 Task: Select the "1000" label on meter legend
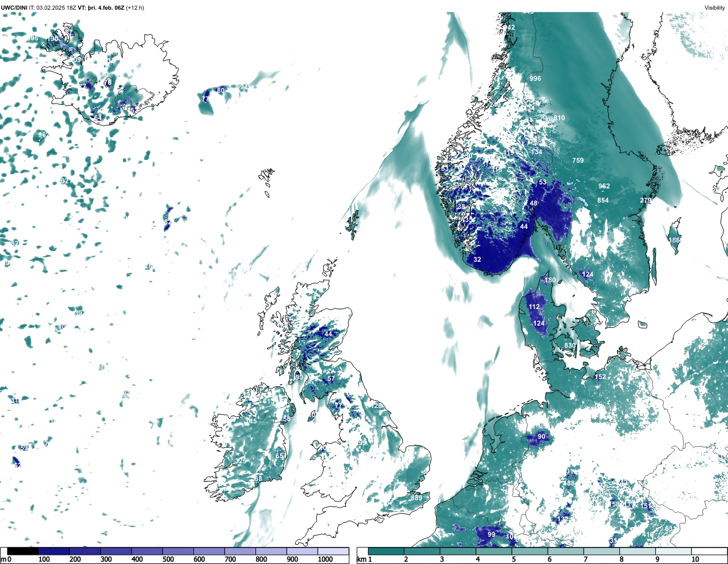coord(325,559)
